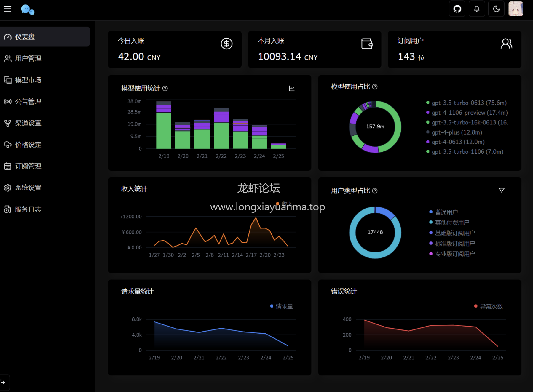
Task: Open the GitHub repository link
Action: pyautogui.click(x=457, y=9)
